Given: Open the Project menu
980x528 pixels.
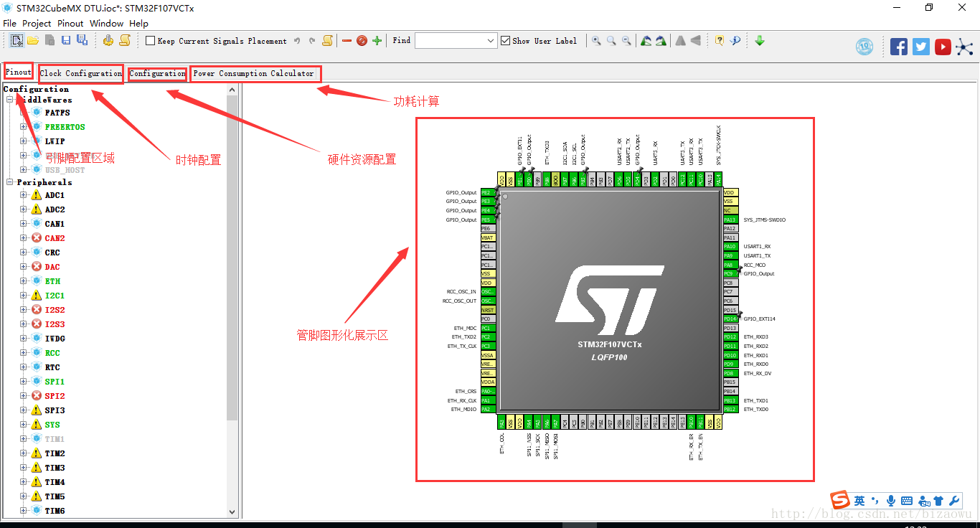Looking at the screenshot, I should click(37, 24).
